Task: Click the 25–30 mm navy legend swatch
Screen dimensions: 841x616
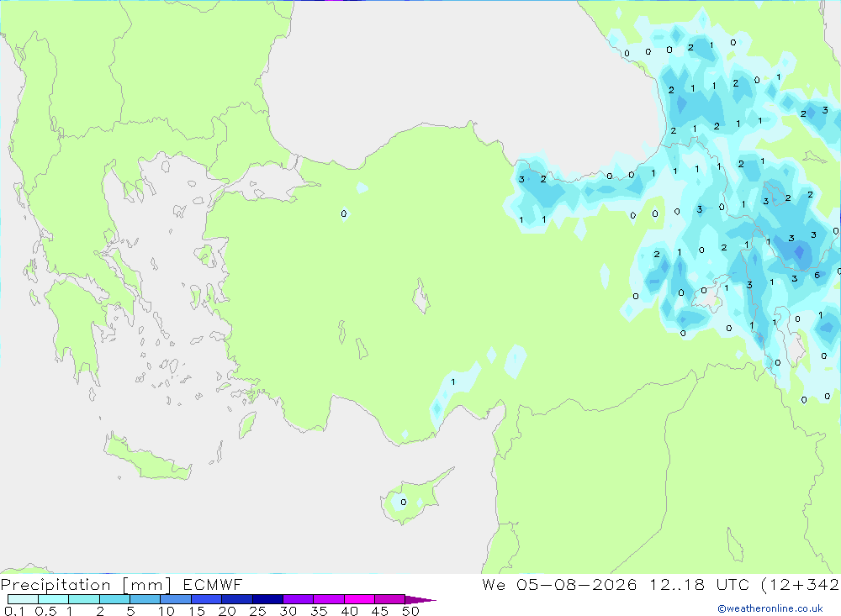Action: (267, 599)
